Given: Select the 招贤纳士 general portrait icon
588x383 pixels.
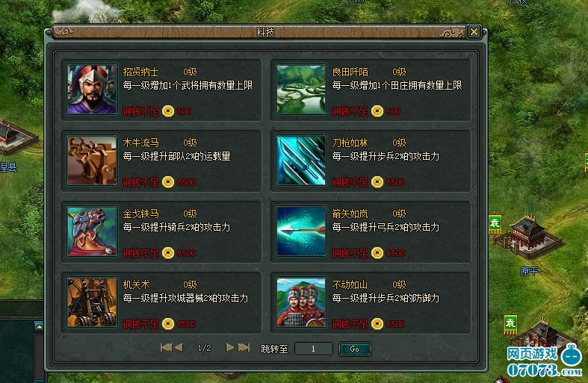Looking at the screenshot, I should [92, 89].
